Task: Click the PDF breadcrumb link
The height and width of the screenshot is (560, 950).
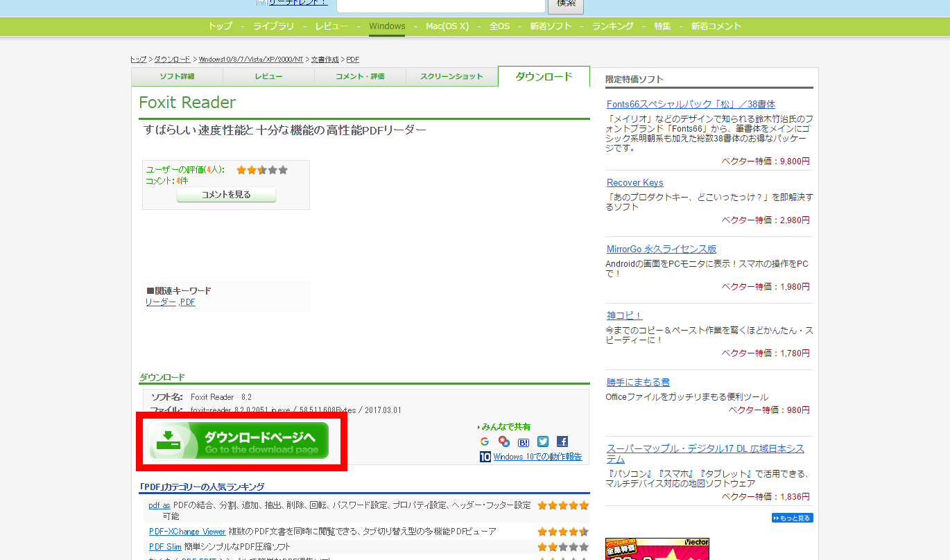Action: click(353, 60)
